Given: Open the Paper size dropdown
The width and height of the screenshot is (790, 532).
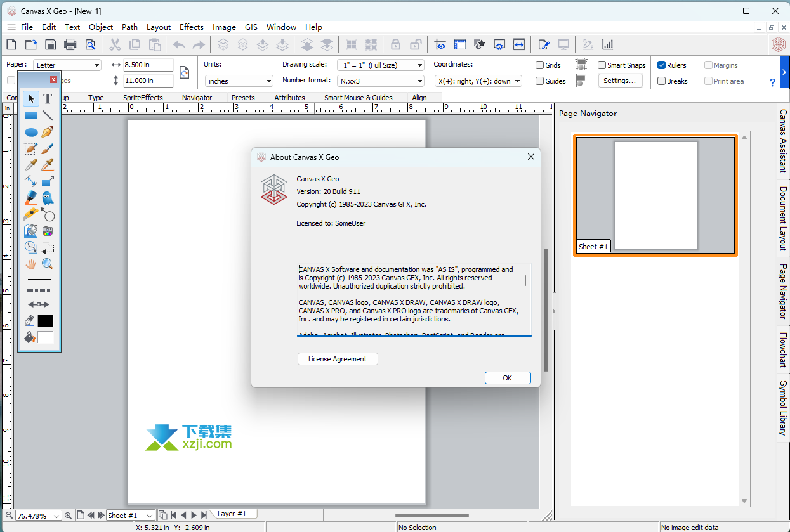Looking at the screenshot, I should tap(67, 65).
